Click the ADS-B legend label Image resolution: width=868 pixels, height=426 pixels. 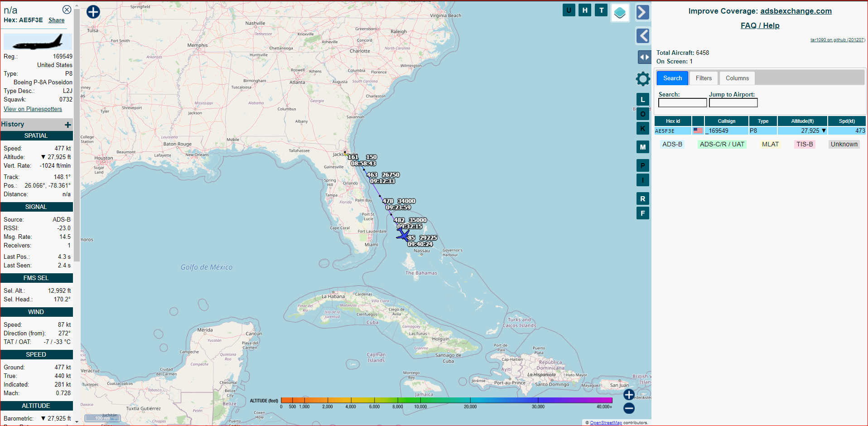(x=672, y=144)
